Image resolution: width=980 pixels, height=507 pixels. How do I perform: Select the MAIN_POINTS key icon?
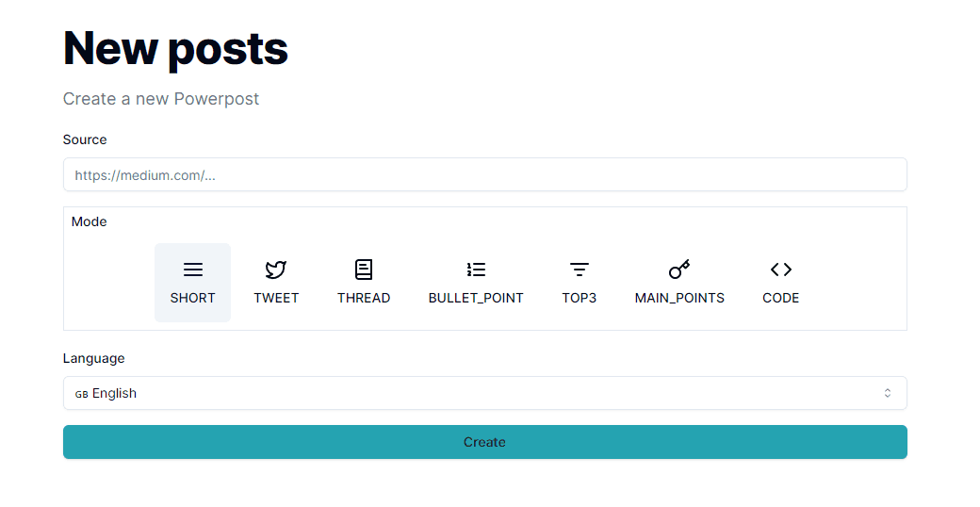[x=679, y=270]
